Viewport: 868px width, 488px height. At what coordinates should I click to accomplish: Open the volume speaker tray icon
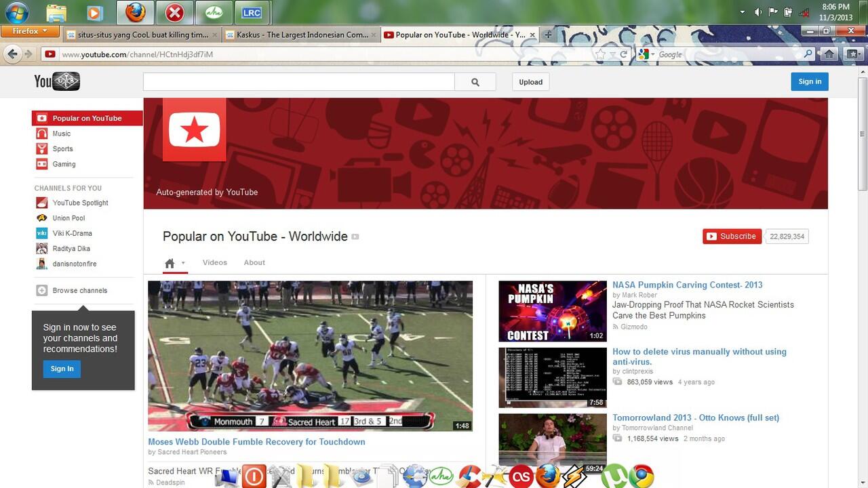click(x=757, y=12)
